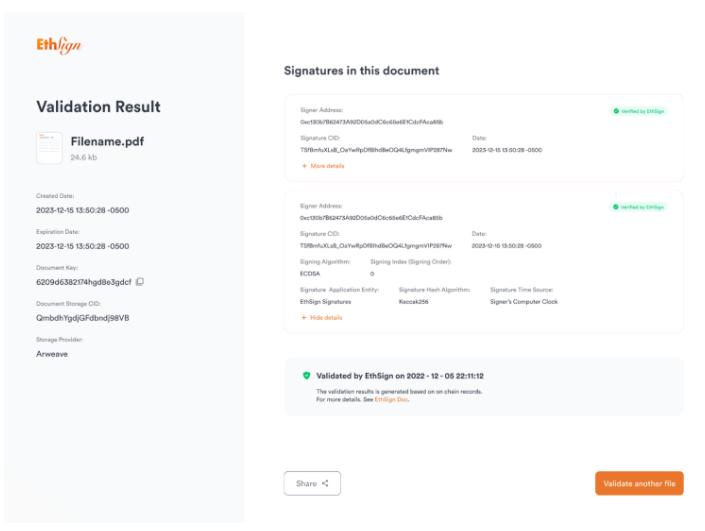Viewport: 705px width, 531px height.
Task: Expand More details on first signature
Action: click(x=322, y=166)
